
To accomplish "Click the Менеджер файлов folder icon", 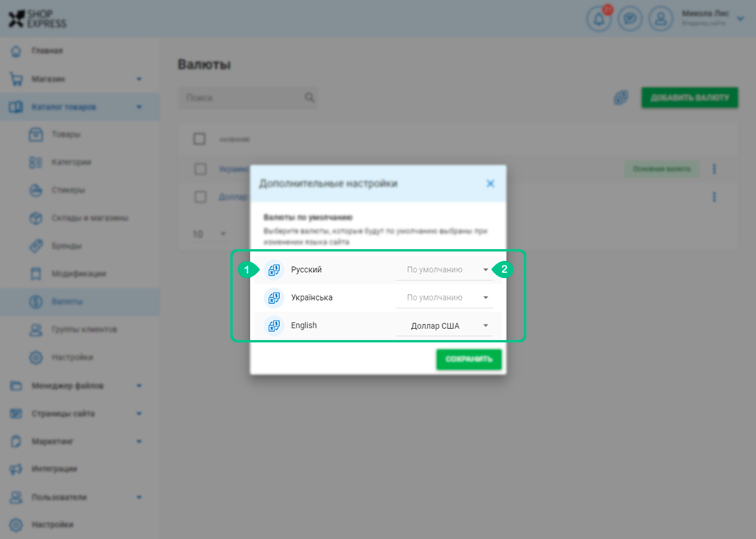I will click(x=17, y=386).
